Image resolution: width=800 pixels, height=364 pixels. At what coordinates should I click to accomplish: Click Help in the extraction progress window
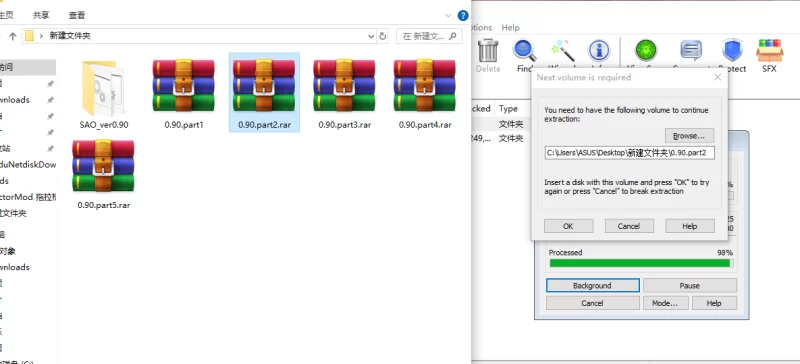pyautogui.click(x=714, y=303)
